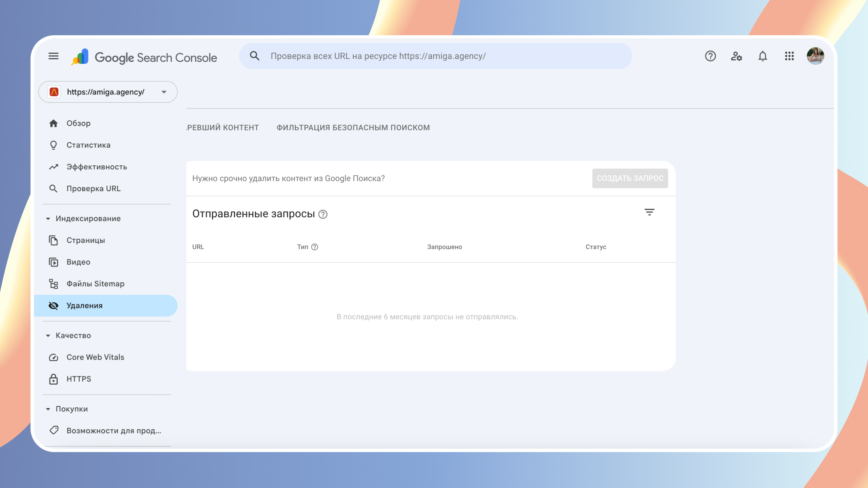
Task: Switch to the Устаревший контент tab
Action: coord(223,128)
